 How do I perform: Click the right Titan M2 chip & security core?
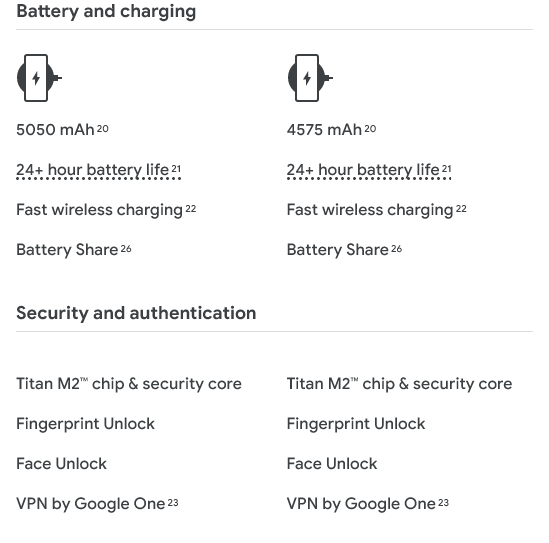[399, 384]
